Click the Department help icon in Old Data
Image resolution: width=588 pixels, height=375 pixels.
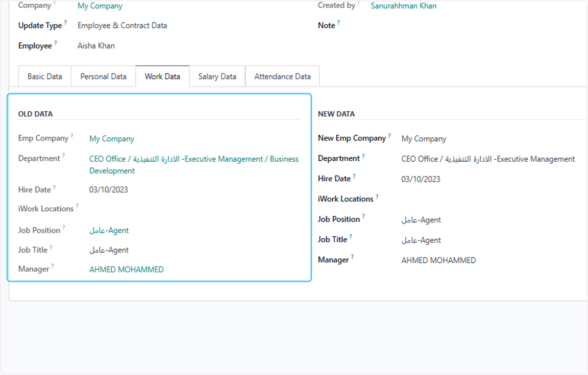(x=63, y=156)
